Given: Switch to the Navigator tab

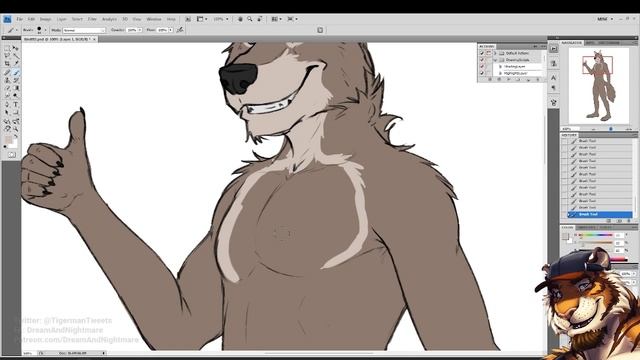Looking at the screenshot, I should pos(572,42).
